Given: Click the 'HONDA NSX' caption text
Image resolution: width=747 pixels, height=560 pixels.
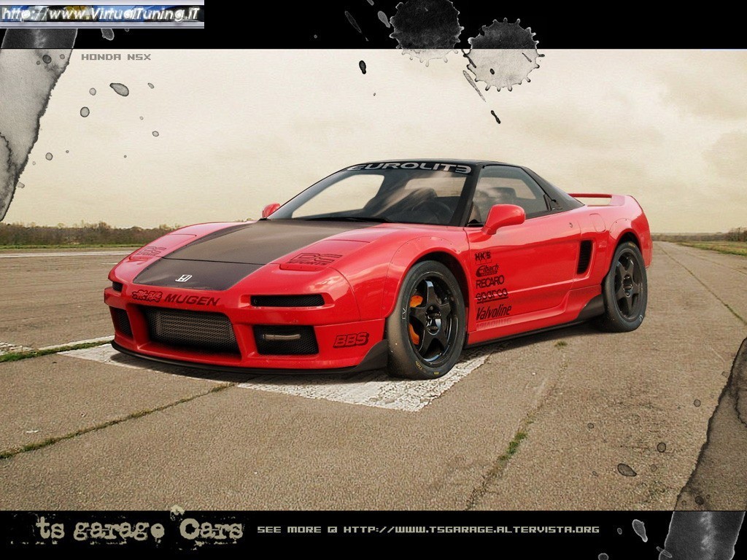Looking at the screenshot, I should pos(116,57).
